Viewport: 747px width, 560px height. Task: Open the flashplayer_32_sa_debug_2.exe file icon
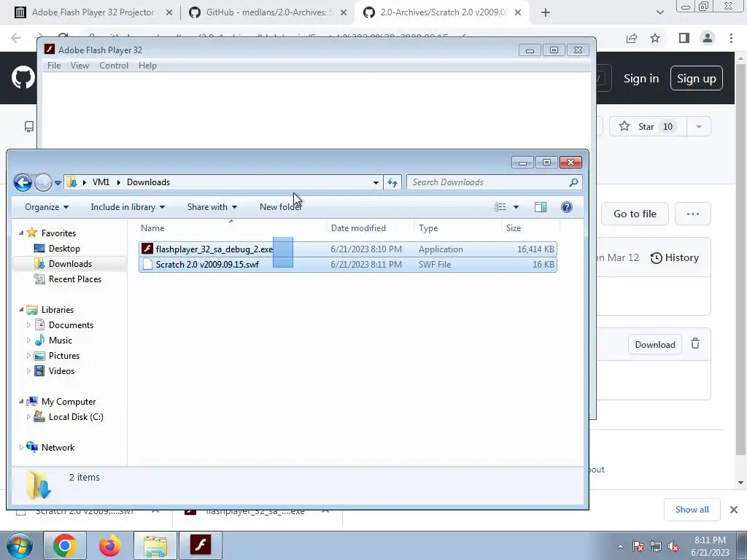[x=147, y=249]
